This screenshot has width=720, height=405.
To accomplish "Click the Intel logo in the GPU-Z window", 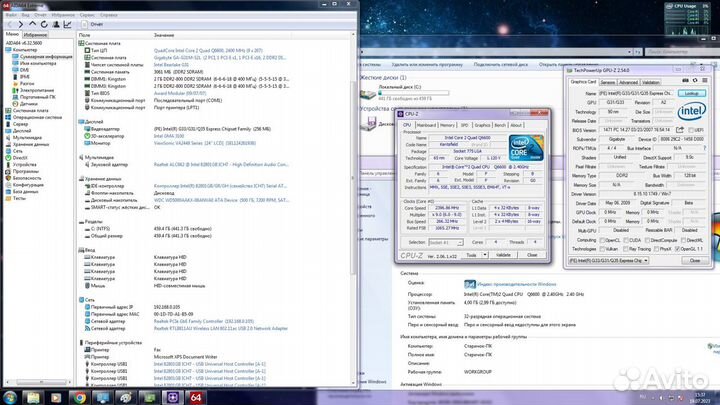I will (692, 111).
